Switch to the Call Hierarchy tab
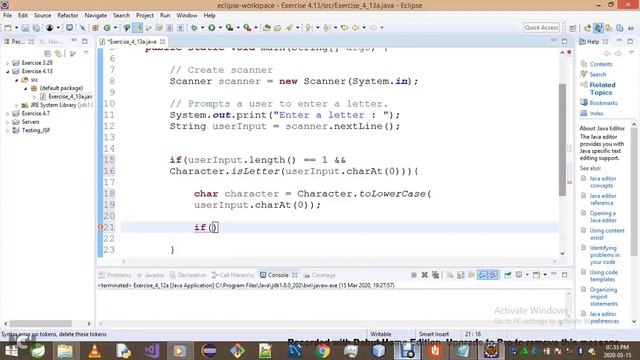This screenshot has width=640, height=360. [x=233, y=275]
